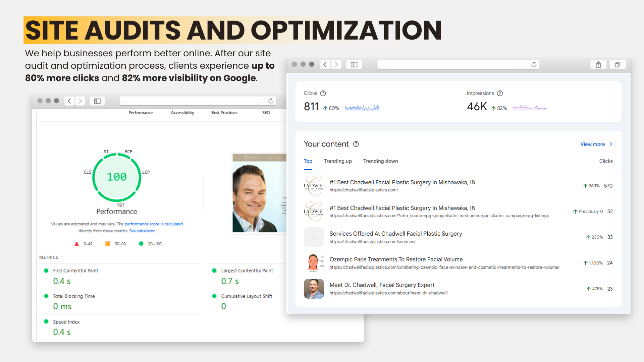Screen dimensions: 644x362
Task: Select the Trending down tab
Action: [x=380, y=161]
